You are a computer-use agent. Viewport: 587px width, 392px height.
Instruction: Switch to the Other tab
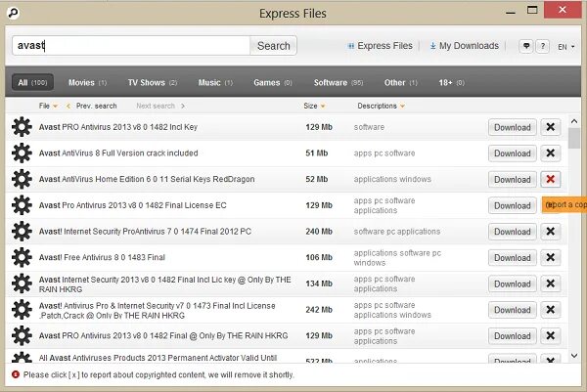(x=400, y=82)
